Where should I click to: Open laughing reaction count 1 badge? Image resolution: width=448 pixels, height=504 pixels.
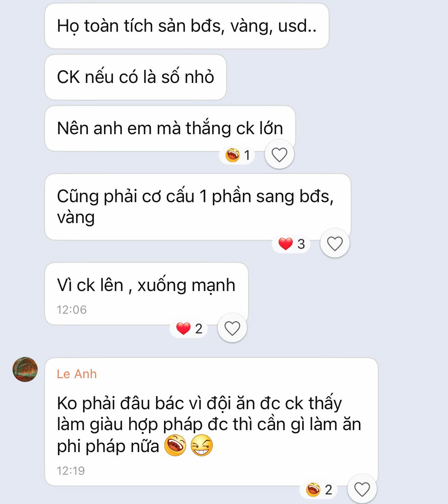point(238,155)
